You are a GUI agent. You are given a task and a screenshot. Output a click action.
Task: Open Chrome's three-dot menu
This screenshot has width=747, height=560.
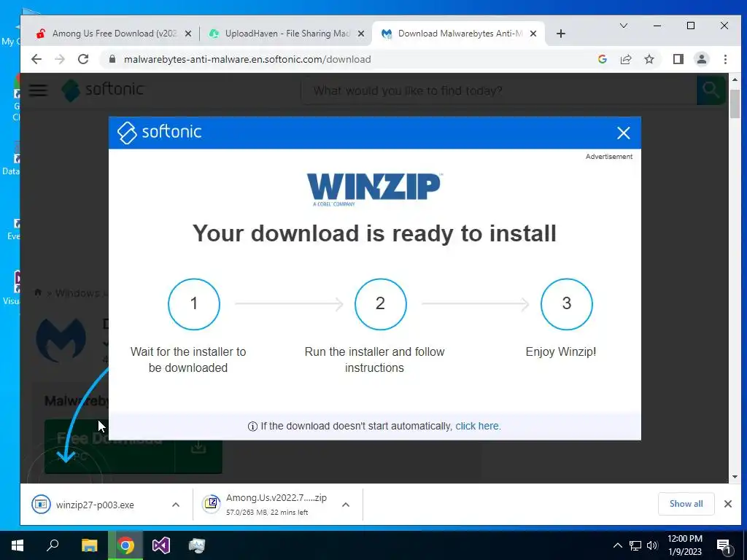point(725,59)
